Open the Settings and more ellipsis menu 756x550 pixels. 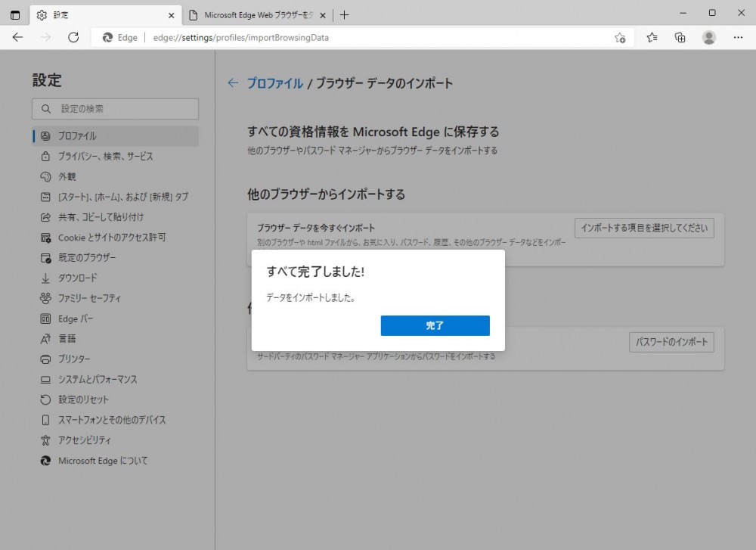(x=738, y=37)
